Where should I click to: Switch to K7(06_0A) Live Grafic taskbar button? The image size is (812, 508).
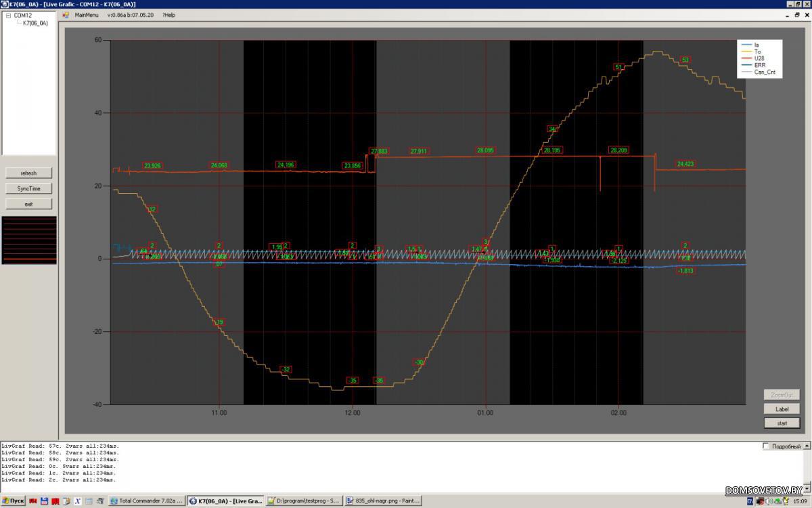pyautogui.click(x=225, y=501)
